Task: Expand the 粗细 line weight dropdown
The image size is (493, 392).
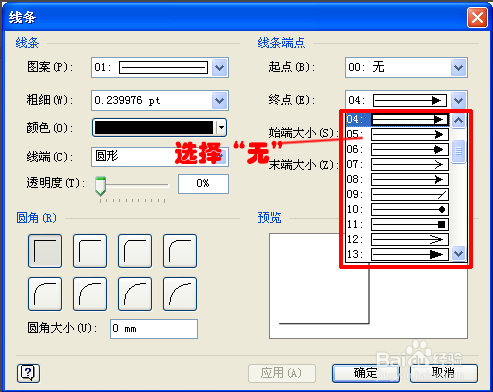Action: [x=219, y=100]
